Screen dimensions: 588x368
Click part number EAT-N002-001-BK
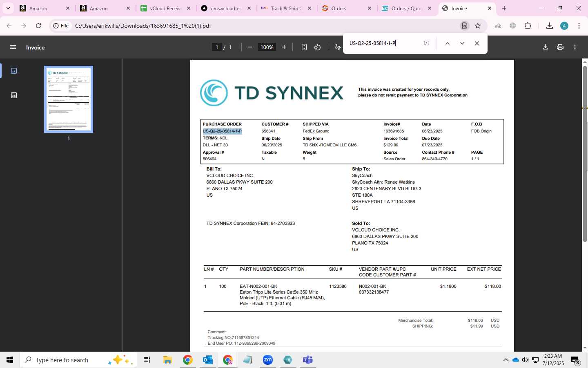tap(258, 286)
